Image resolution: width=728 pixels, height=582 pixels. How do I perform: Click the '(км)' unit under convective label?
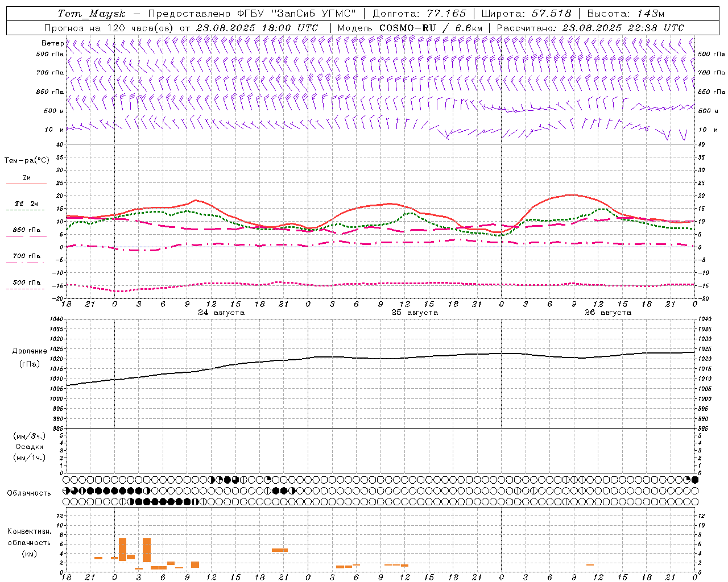point(30,554)
